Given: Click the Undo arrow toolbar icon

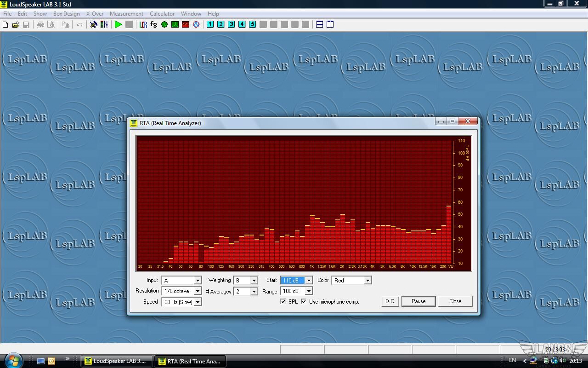Looking at the screenshot, I should [x=79, y=24].
